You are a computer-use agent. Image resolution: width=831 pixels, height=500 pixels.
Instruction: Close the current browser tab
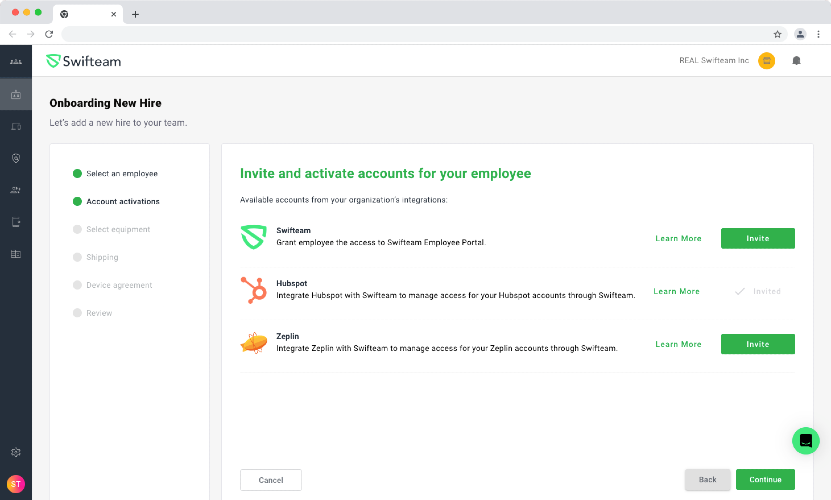tap(113, 14)
